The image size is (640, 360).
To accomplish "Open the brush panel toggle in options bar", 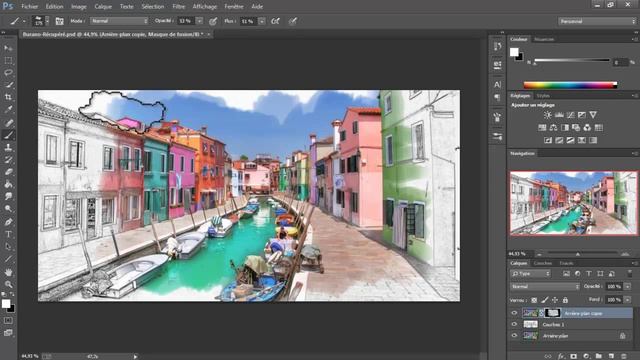I will [60, 21].
